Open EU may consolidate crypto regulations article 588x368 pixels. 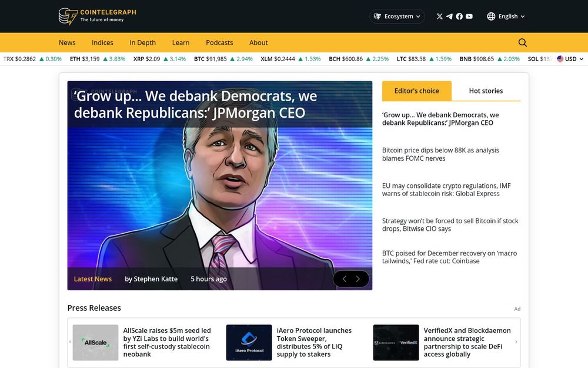[446, 190]
